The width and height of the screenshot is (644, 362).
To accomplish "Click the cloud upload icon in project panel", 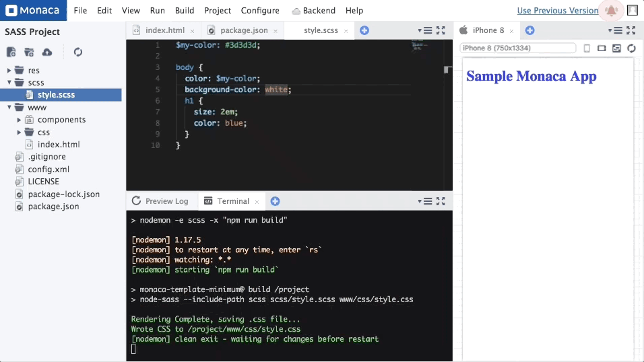I will (47, 52).
